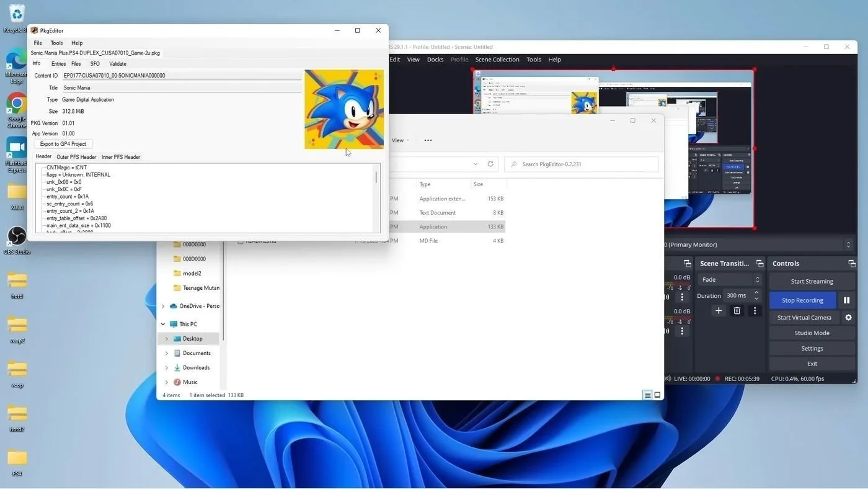868x489 pixels.
Task: Select the PS4 desktop folder
Action: (x=17, y=463)
